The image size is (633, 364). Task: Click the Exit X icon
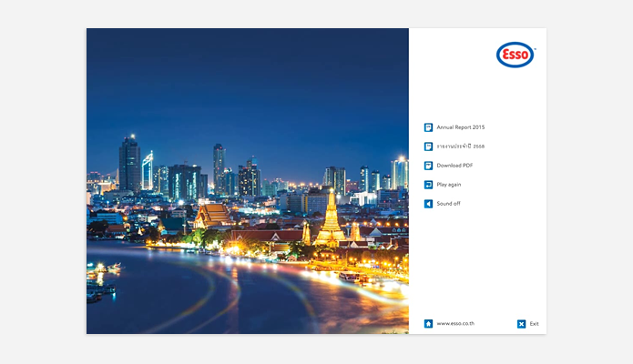(522, 324)
